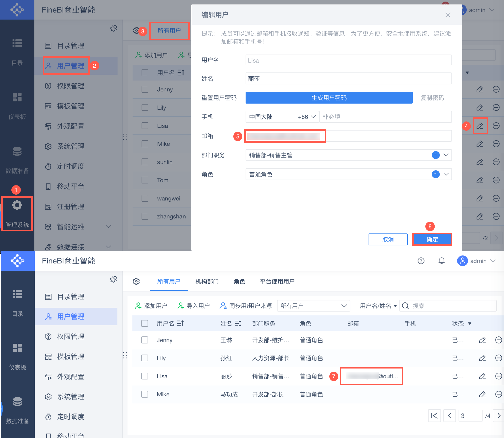Check the checkbox for Mike in the lower user table
Image resolution: width=504 pixels, height=438 pixels.
point(145,394)
